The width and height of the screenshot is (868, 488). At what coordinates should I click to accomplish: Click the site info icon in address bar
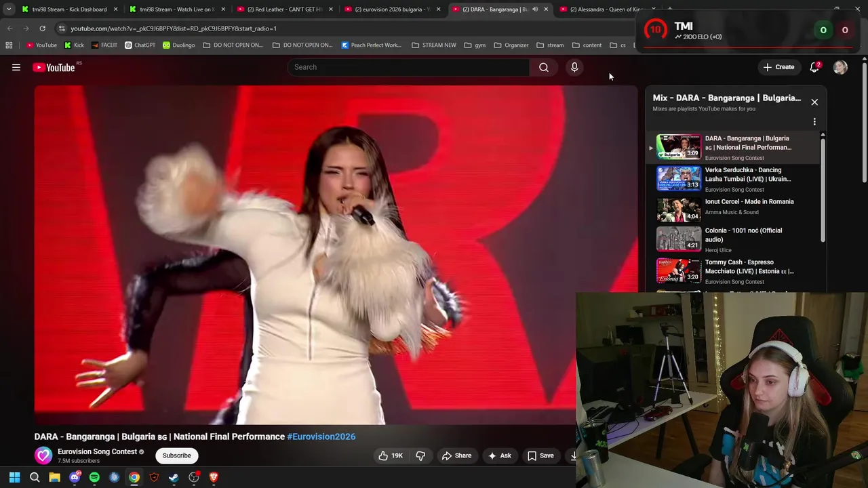pyautogui.click(x=62, y=28)
